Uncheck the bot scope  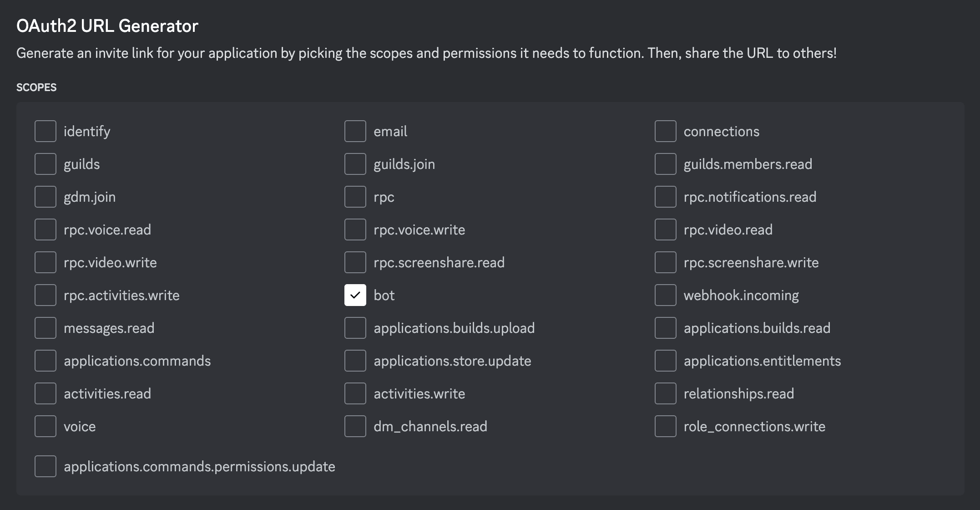coord(355,295)
